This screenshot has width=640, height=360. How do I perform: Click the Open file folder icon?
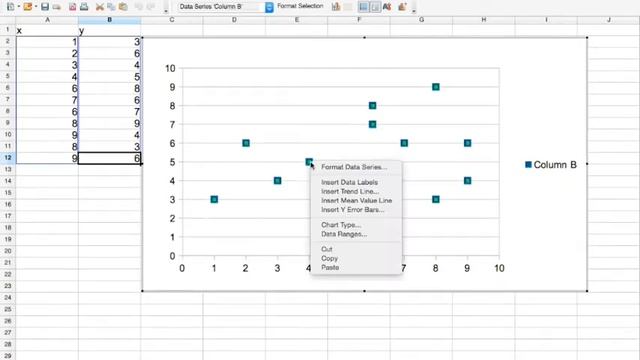point(27,7)
